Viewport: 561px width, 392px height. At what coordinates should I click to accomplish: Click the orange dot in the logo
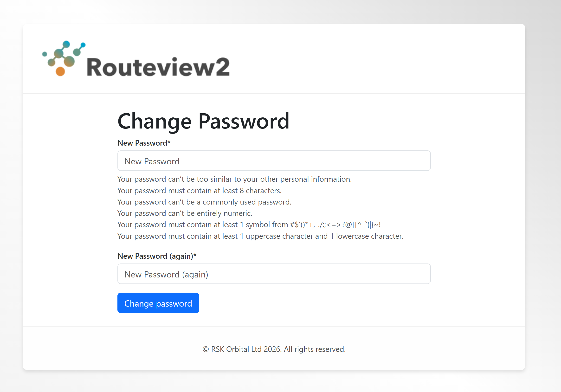60,71
